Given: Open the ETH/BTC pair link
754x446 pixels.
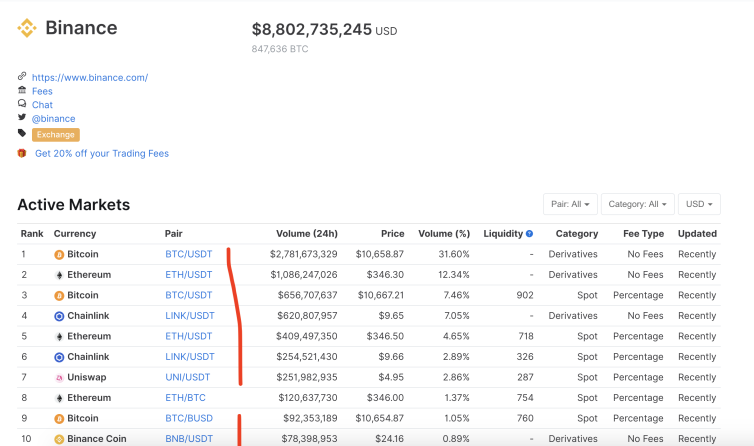Looking at the screenshot, I should 185,398.
